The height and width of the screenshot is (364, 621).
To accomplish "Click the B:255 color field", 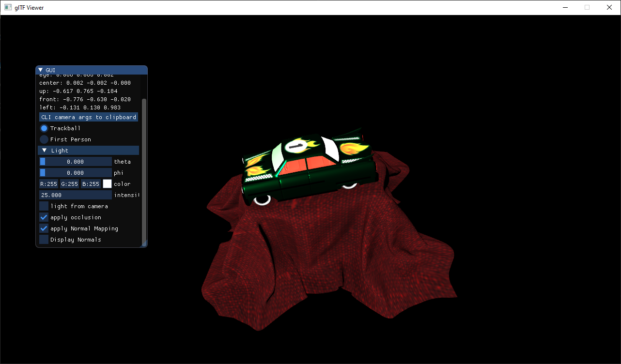I will 91,184.
